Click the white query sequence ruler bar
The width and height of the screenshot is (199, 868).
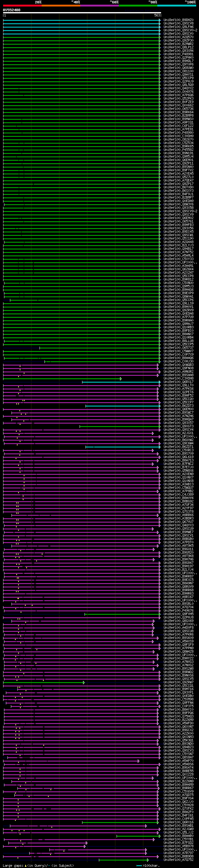click(x=82, y=13)
